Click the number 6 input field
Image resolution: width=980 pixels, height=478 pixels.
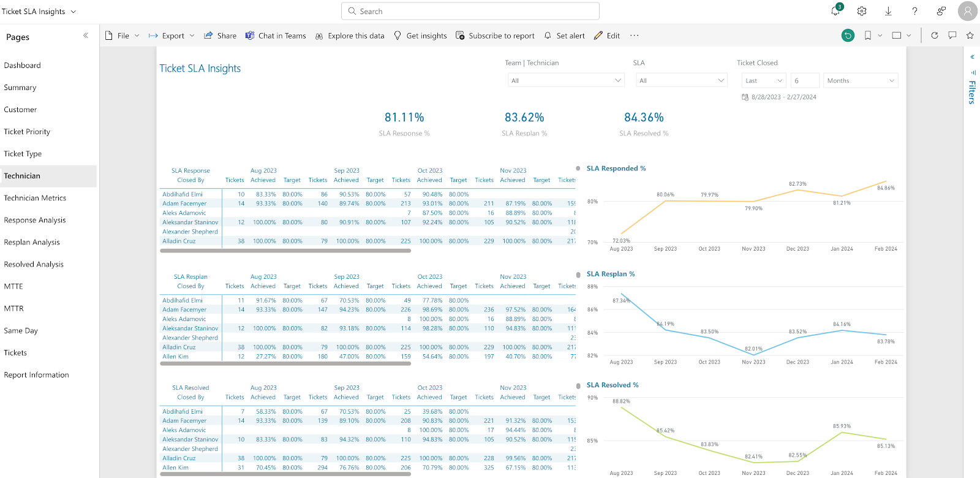[805, 80]
